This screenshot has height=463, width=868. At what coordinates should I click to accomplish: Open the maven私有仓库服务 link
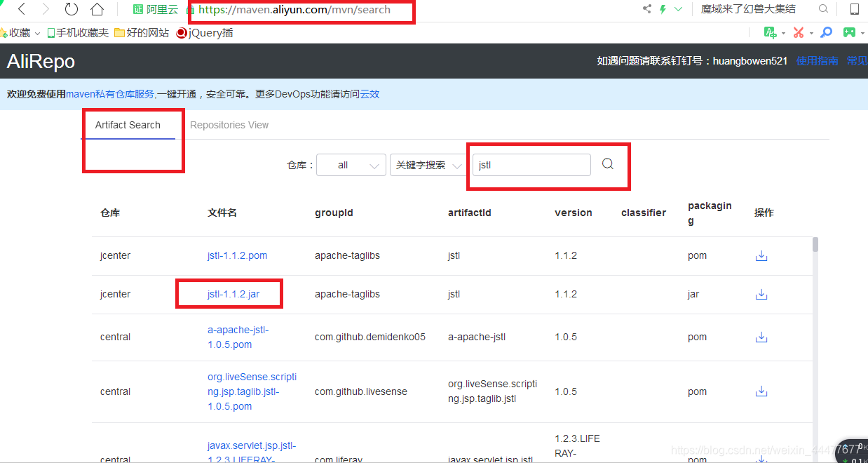point(111,94)
